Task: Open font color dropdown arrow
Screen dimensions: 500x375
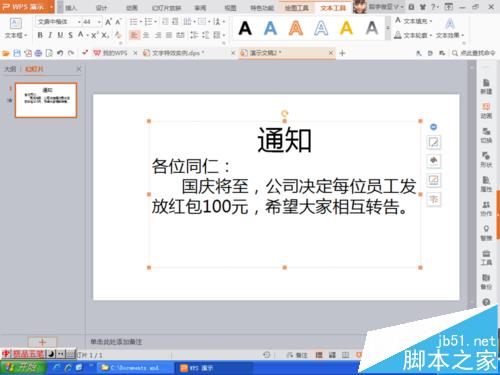Action: 87,35
